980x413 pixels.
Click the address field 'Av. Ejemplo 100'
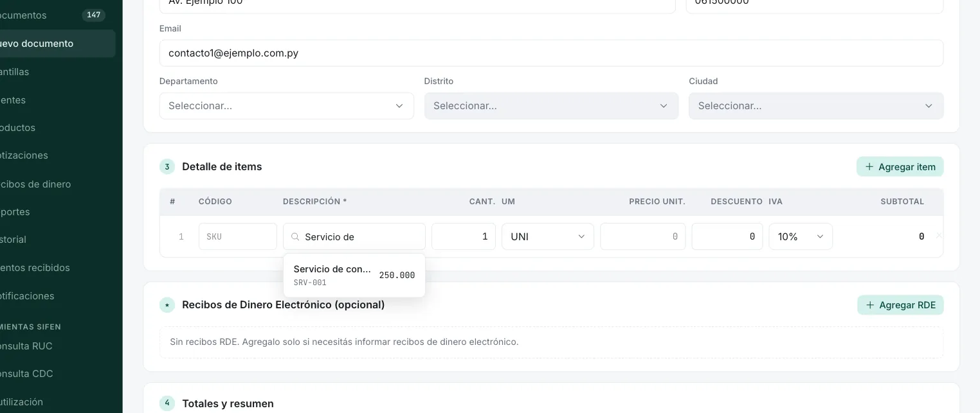(417, 4)
